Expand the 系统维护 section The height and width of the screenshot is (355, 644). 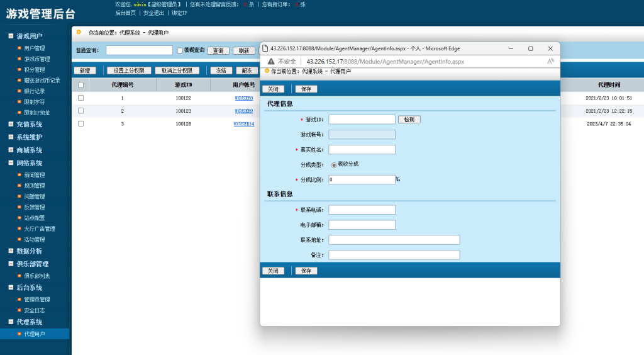11,137
